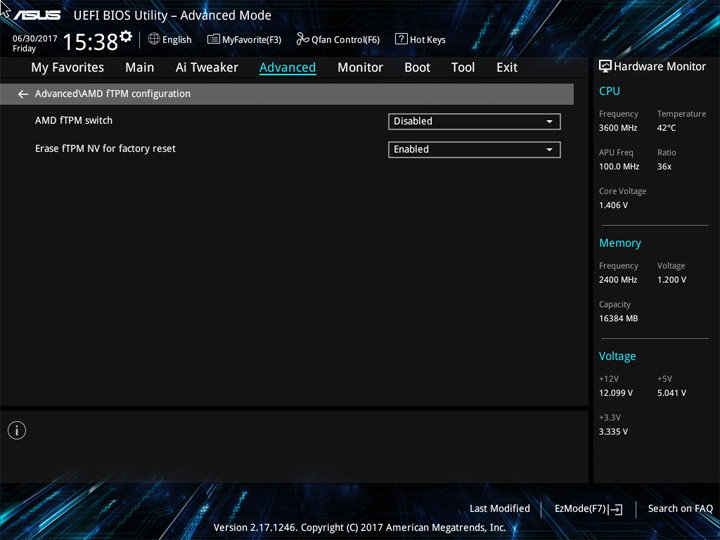
Task: Open the Tool tab
Action: click(463, 68)
